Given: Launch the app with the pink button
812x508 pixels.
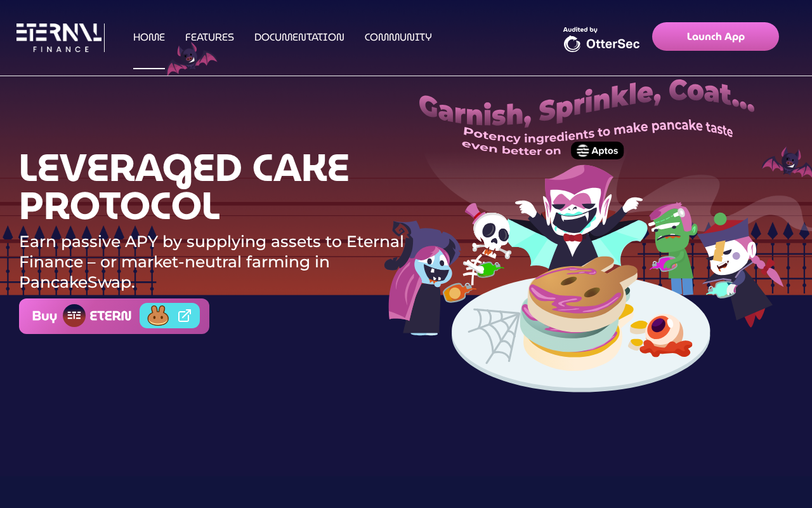Looking at the screenshot, I should coord(716,37).
